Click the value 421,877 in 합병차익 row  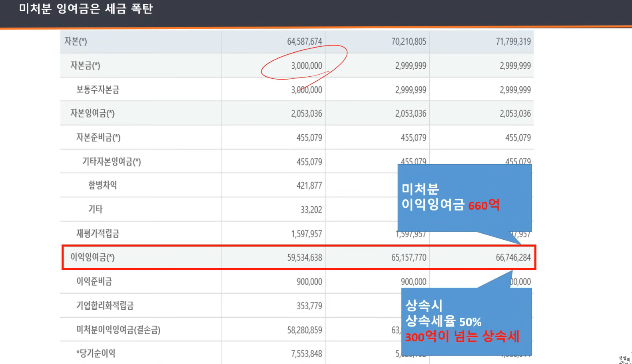309,185
